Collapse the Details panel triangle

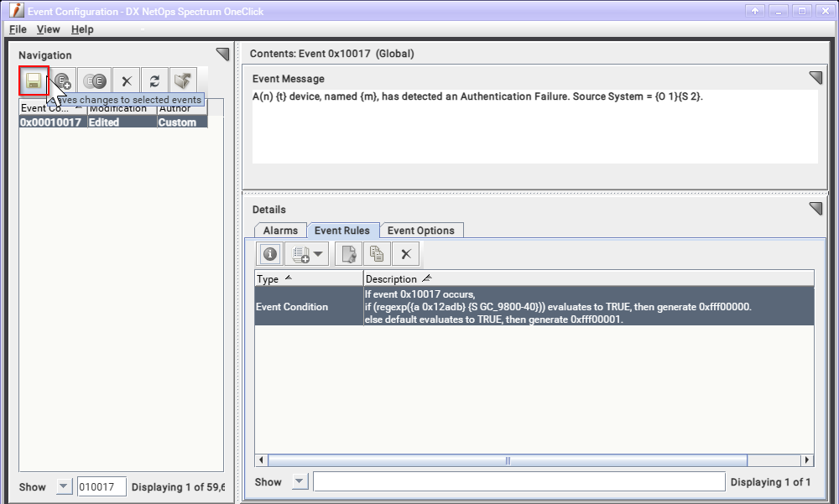pos(816,209)
